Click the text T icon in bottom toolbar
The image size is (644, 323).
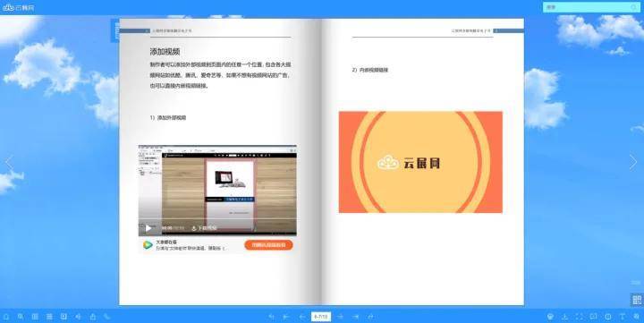[623, 317]
